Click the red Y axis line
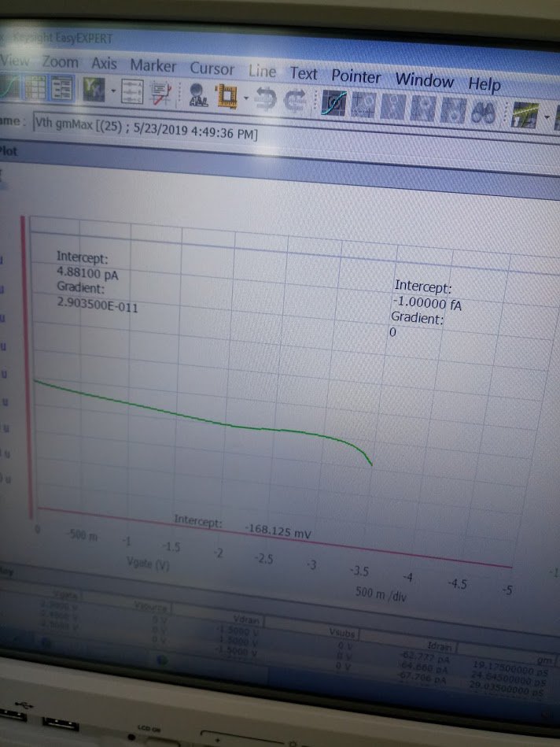The width and height of the screenshot is (560, 747). point(26,367)
